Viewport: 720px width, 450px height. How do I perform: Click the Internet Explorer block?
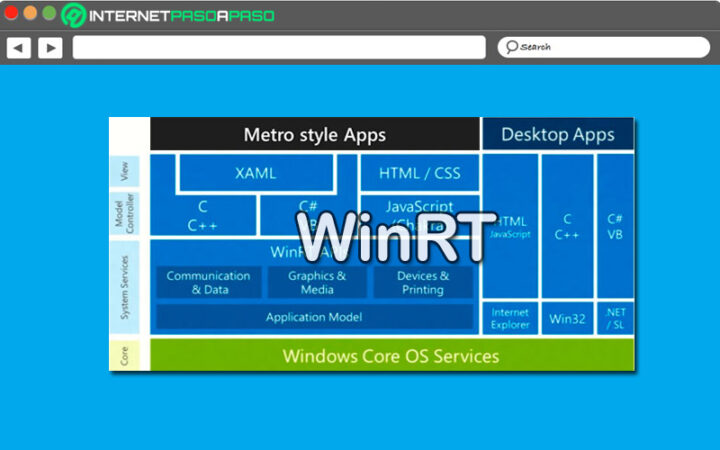point(510,318)
